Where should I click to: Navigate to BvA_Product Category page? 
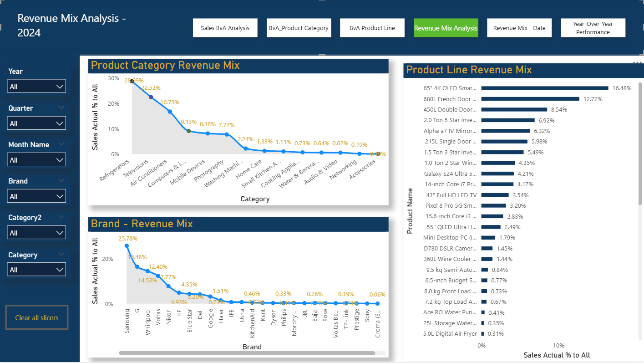299,28
